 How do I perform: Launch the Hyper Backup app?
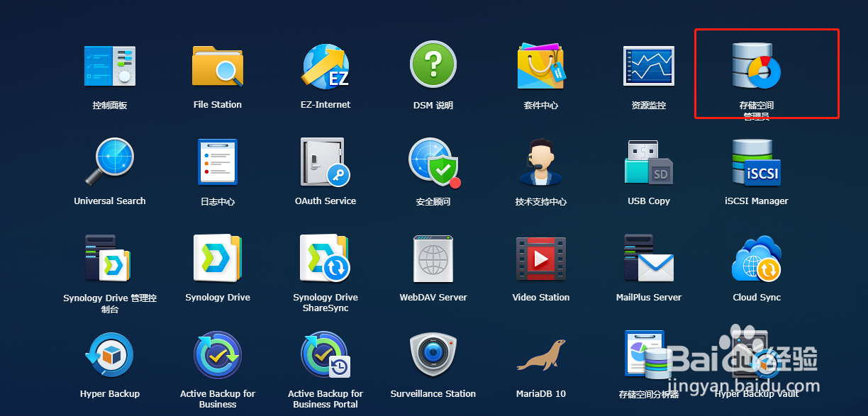coord(109,354)
